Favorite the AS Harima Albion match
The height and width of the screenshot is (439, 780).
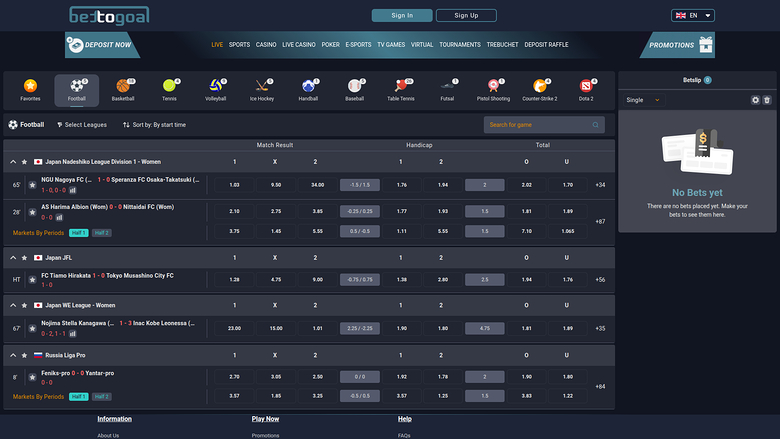[x=32, y=212]
